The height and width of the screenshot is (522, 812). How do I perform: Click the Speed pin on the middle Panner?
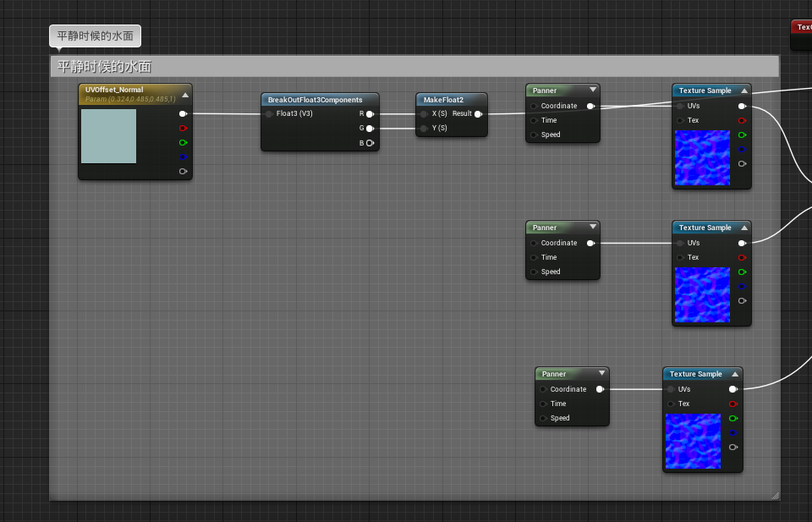tap(535, 272)
